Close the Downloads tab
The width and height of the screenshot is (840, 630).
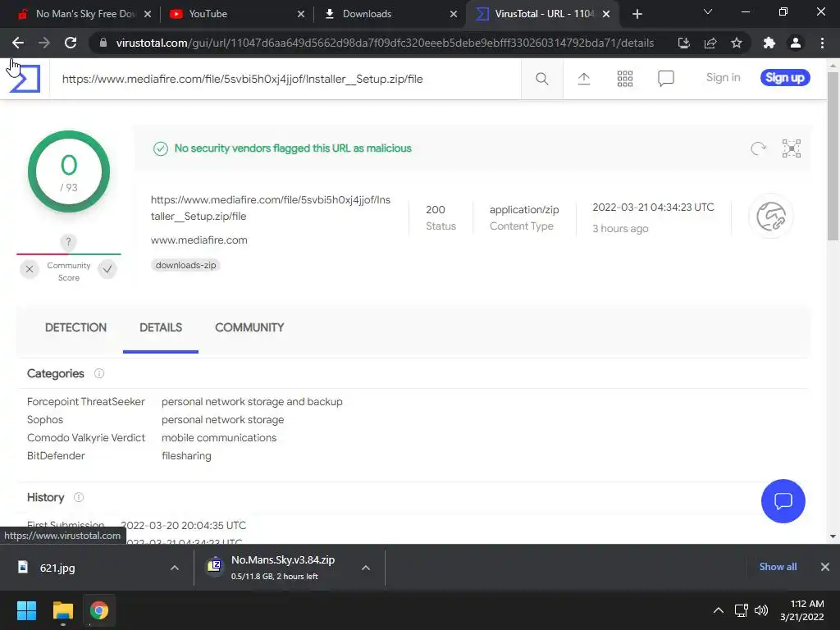tap(454, 14)
